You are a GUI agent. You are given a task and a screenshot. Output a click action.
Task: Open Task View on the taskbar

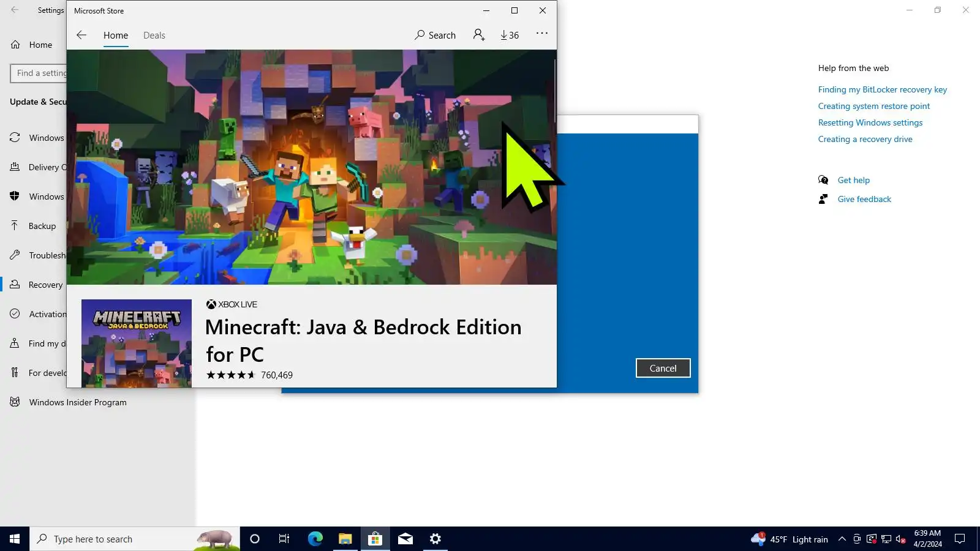click(x=284, y=539)
